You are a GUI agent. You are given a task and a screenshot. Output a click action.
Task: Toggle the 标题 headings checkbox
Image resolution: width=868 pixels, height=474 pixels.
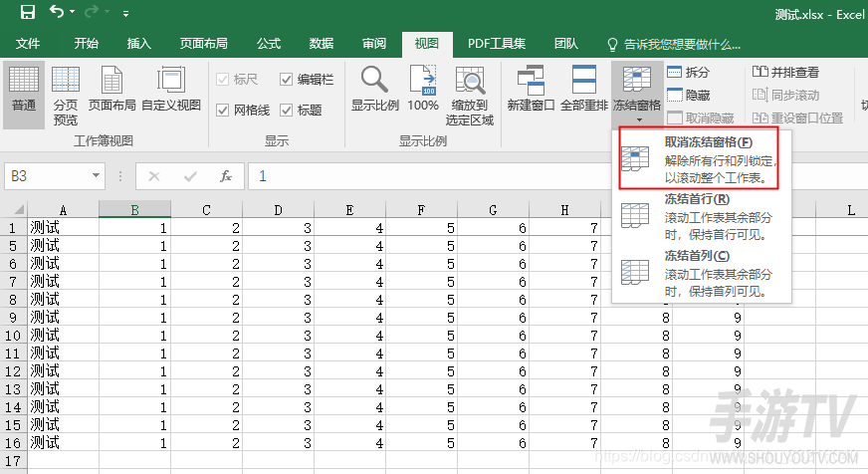(301, 111)
